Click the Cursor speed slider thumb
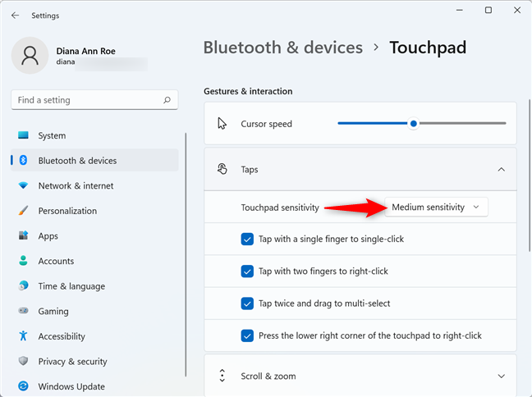This screenshot has height=397, width=532. [x=413, y=123]
